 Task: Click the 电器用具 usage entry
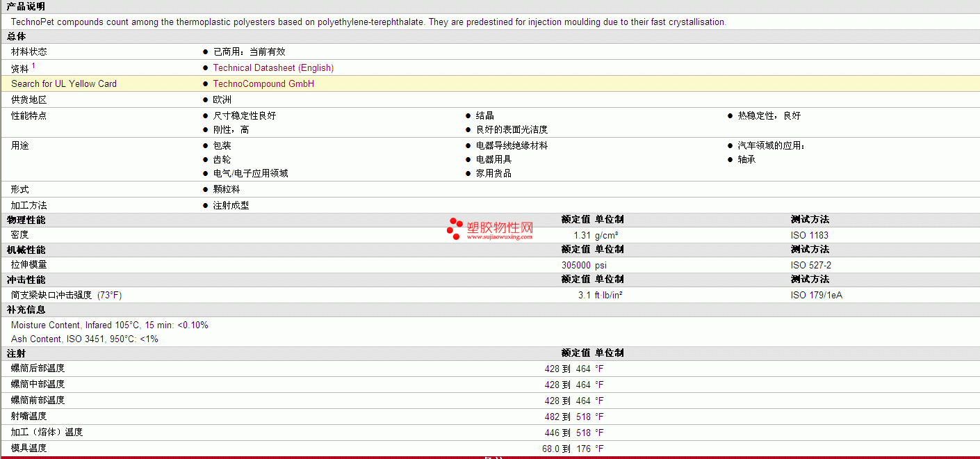[x=494, y=160]
